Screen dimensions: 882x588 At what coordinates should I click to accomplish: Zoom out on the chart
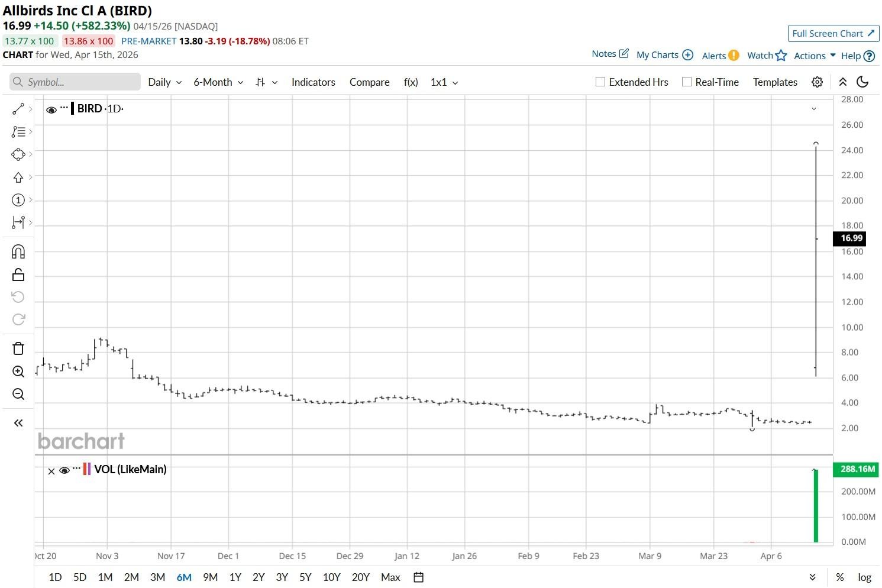(x=18, y=394)
